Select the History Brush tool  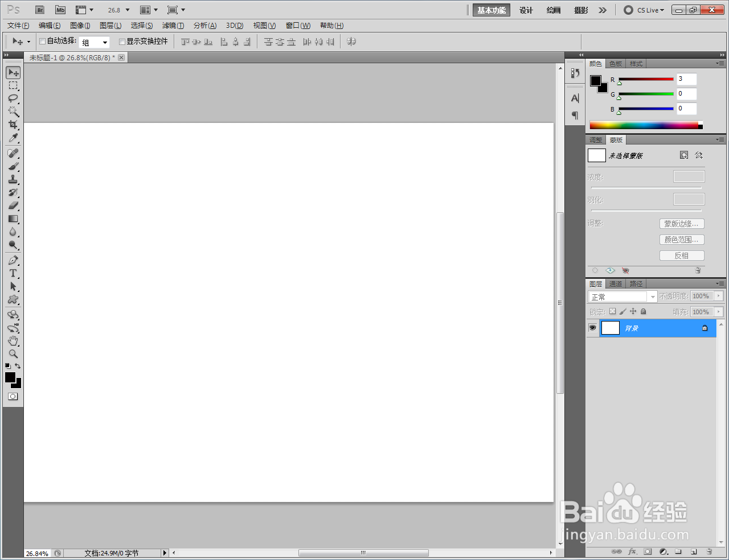tap(13, 192)
